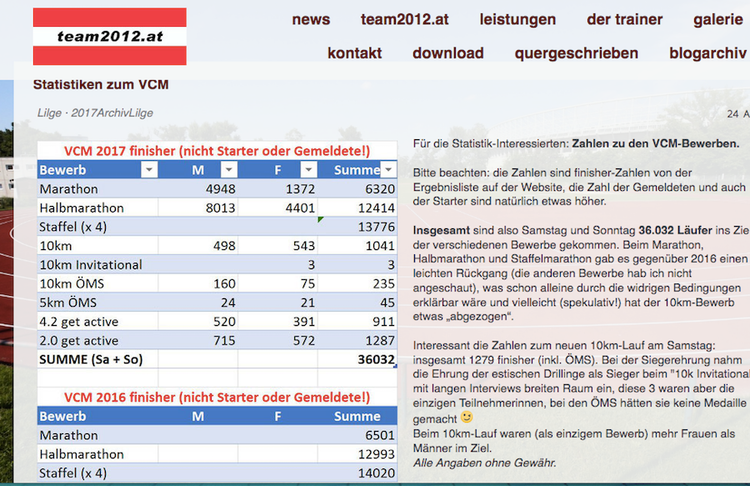Select the 2016 Halbmarathon total 12993
The height and width of the screenshot is (486, 750).
click(x=376, y=454)
